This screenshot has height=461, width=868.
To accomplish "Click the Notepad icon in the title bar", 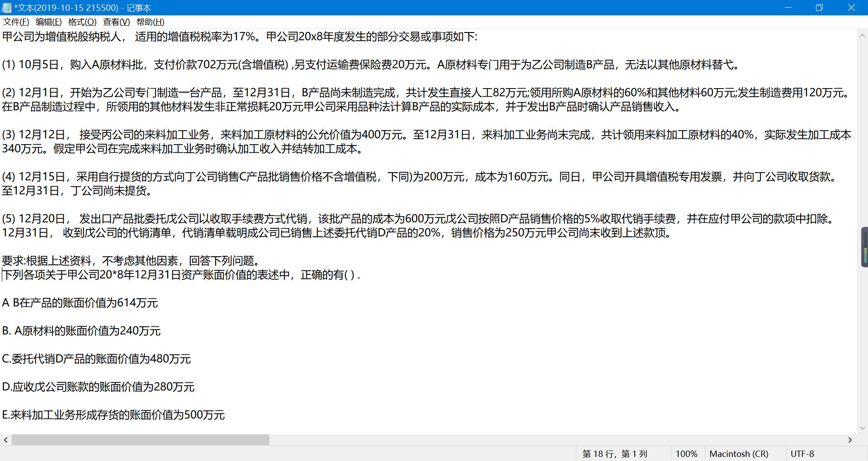I will (7, 8).
